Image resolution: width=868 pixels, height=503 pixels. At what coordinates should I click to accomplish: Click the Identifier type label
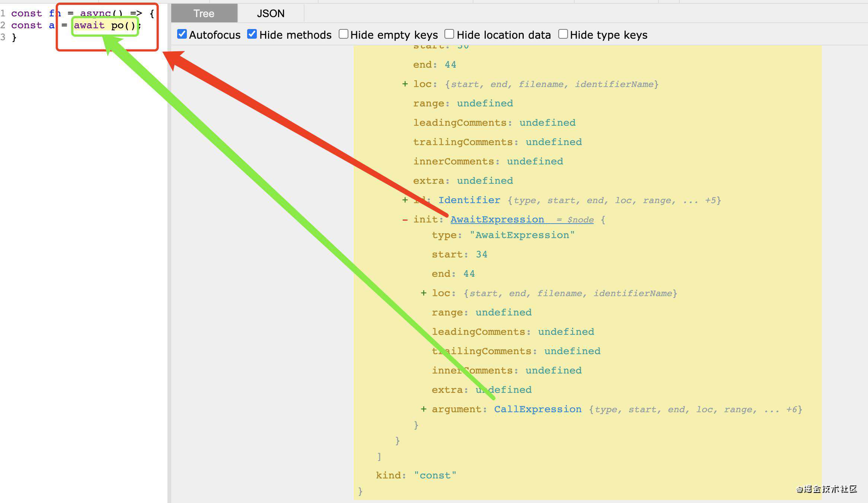point(469,200)
